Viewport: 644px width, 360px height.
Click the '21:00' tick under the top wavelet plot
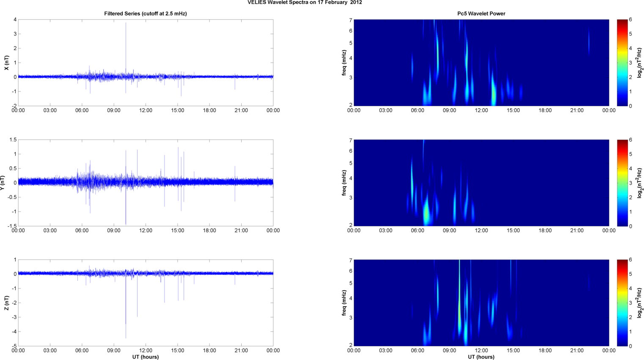click(x=577, y=110)
